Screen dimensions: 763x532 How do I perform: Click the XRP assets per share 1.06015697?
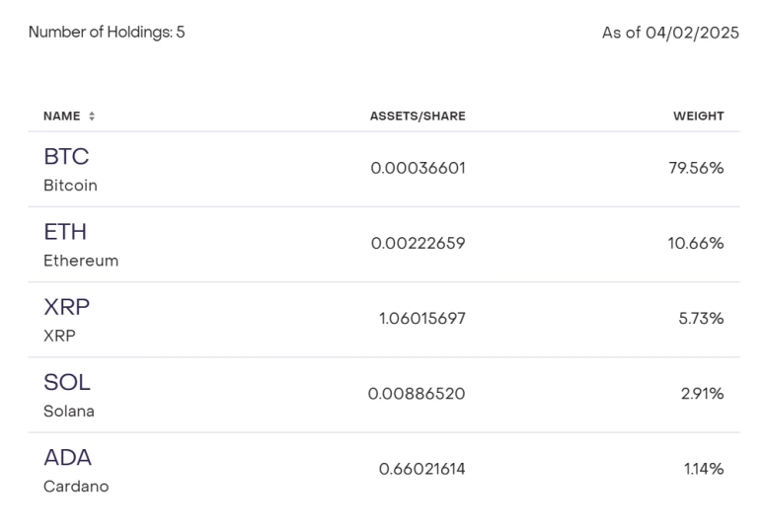(421, 318)
